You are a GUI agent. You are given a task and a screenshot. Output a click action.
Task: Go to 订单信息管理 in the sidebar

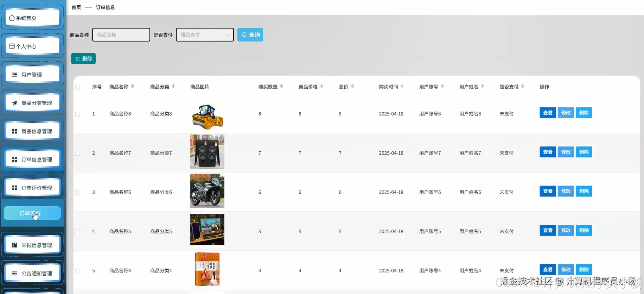tap(32, 159)
